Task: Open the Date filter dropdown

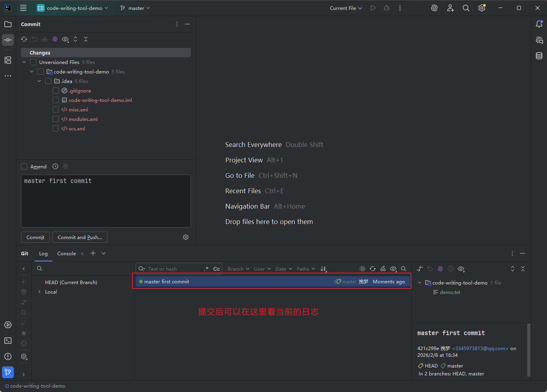Action: point(284,269)
